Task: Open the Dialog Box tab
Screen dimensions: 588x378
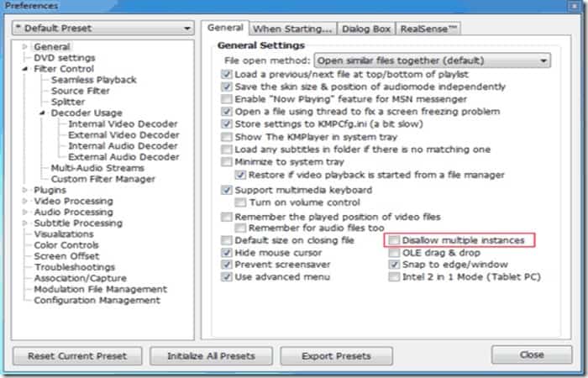Action: 366,29
